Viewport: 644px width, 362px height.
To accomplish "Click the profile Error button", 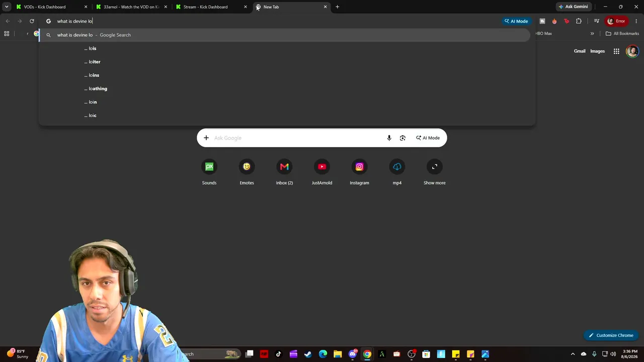I will click(616, 21).
